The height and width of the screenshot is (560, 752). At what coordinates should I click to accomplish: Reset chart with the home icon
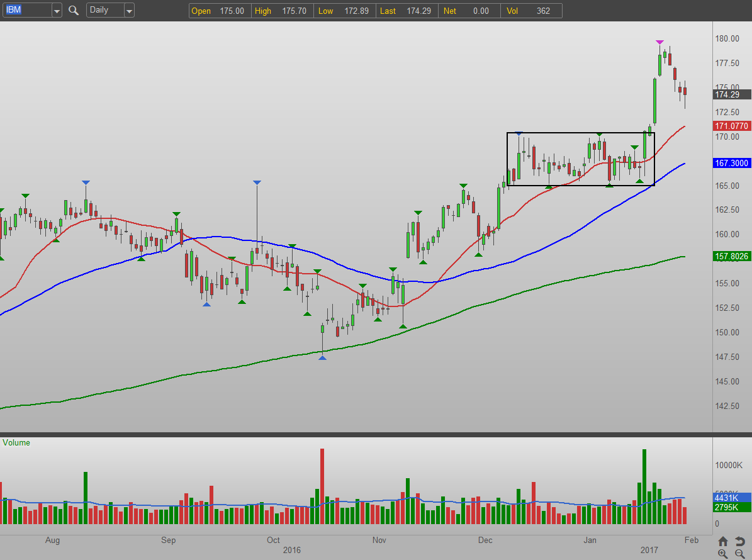(x=723, y=541)
